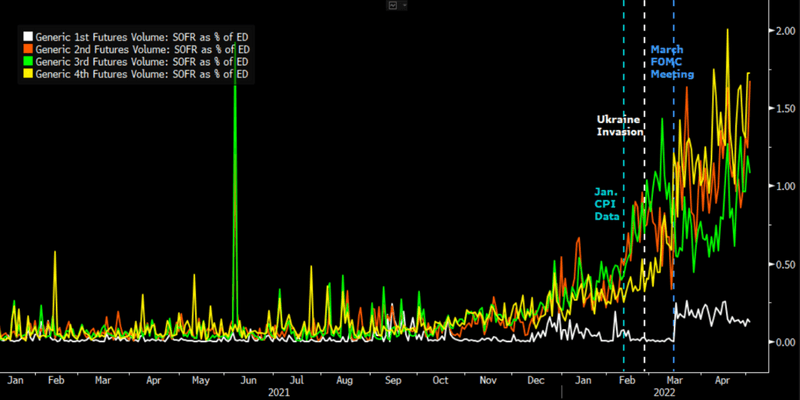The image size is (800, 400).
Task: Click the 0.00 y-axis value
Action: [785, 342]
